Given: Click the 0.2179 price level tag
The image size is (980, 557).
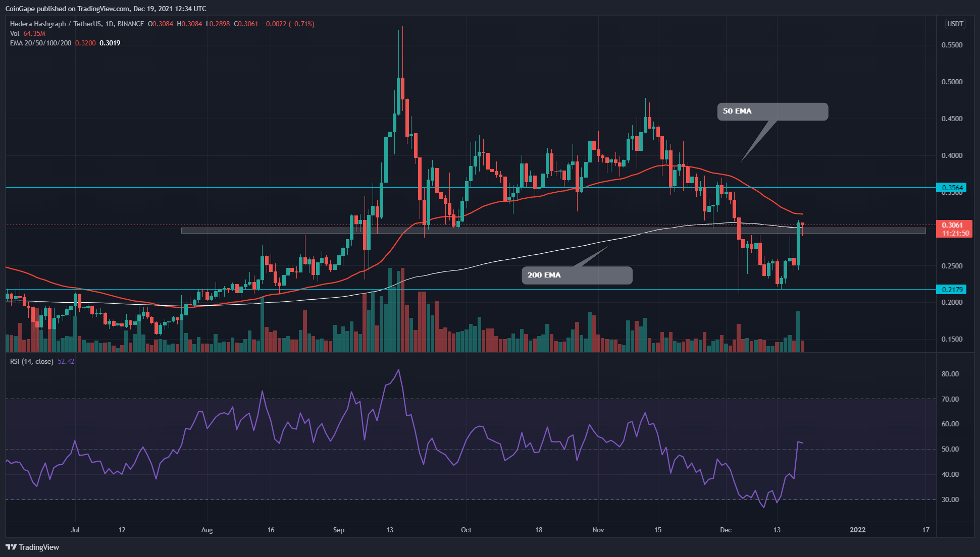Looking at the screenshot, I should [951, 290].
